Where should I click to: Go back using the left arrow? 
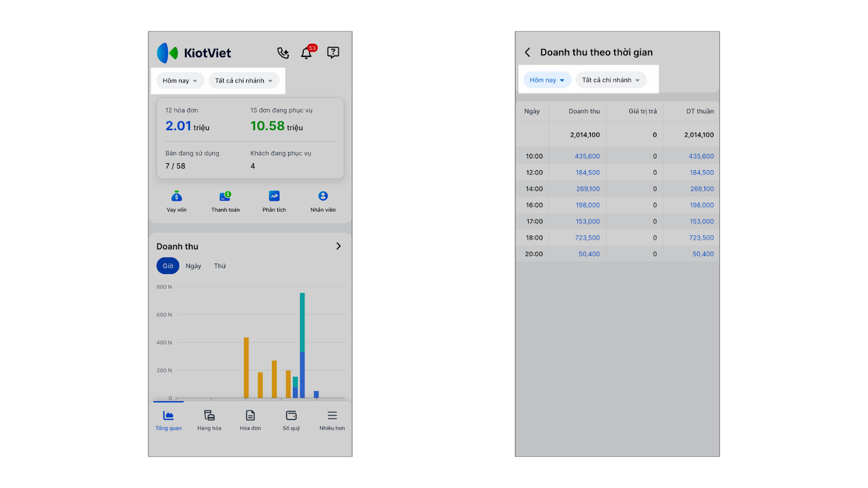coord(527,53)
